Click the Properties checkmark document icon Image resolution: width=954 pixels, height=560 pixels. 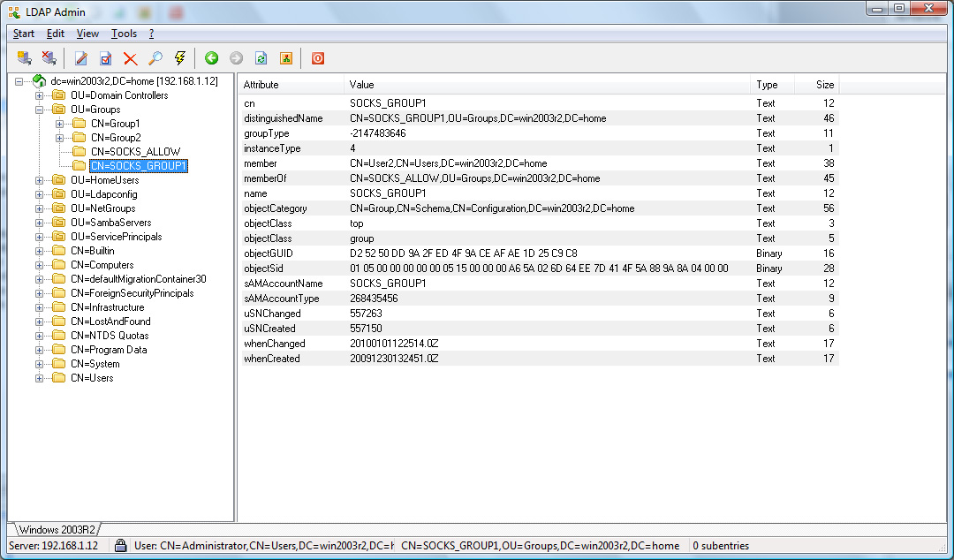pos(105,58)
